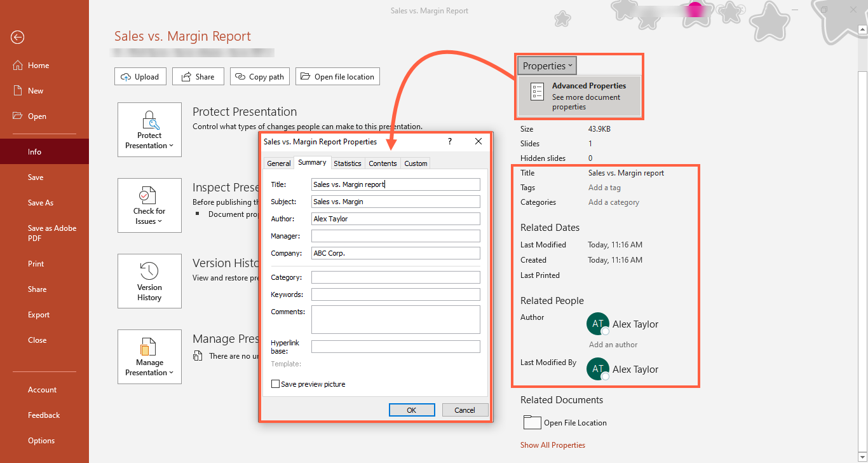Click the dialog help question mark

coord(450,142)
